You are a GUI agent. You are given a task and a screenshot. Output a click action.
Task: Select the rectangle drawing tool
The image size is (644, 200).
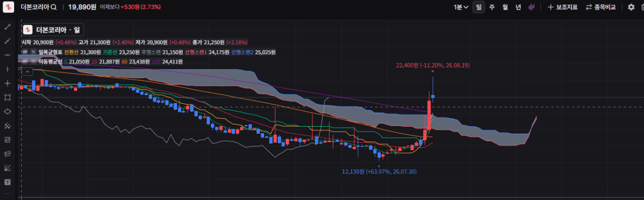[x=7, y=97]
